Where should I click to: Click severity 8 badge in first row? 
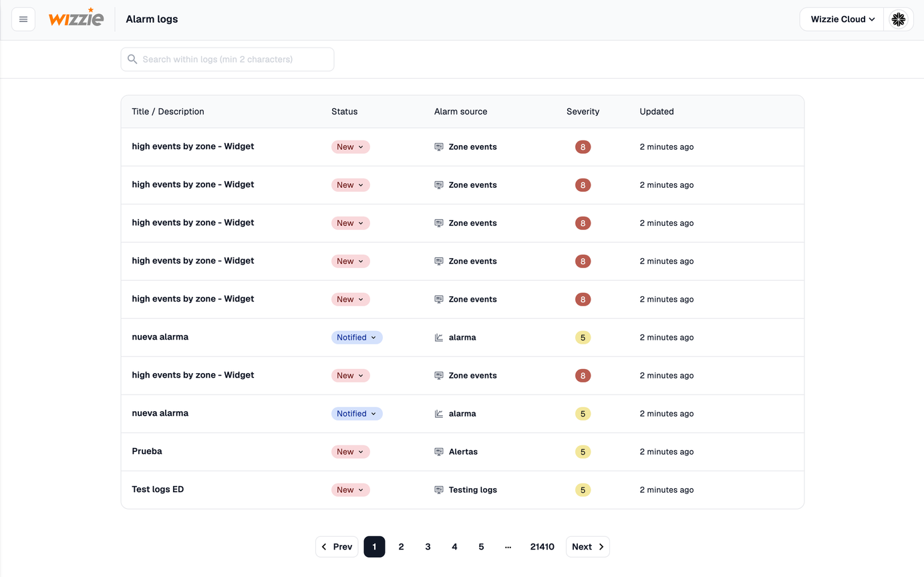pyautogui.click(x=583, y=147)
